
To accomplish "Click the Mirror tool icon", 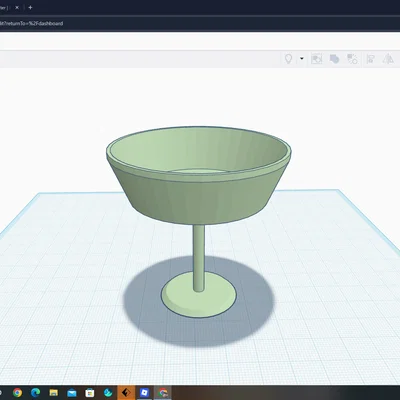I will pyautogui.click(x=388, y=59).
